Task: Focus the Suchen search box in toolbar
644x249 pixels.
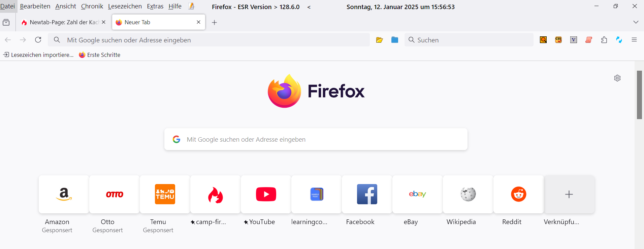Action: (469, 40)
